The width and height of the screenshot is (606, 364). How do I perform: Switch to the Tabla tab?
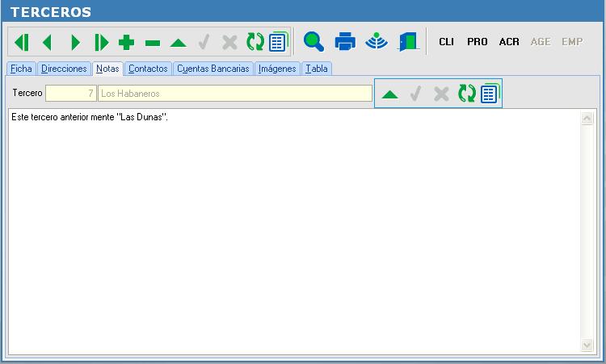(x=317, y=69)
